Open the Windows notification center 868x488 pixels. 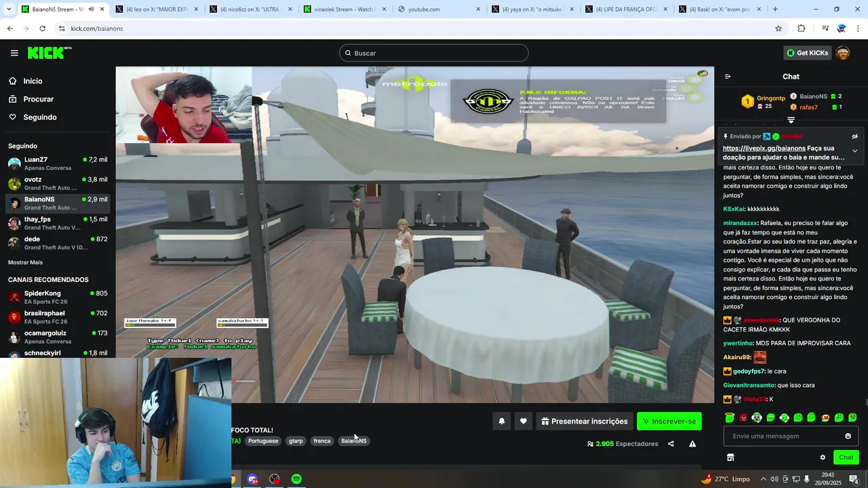pos(854,479)
